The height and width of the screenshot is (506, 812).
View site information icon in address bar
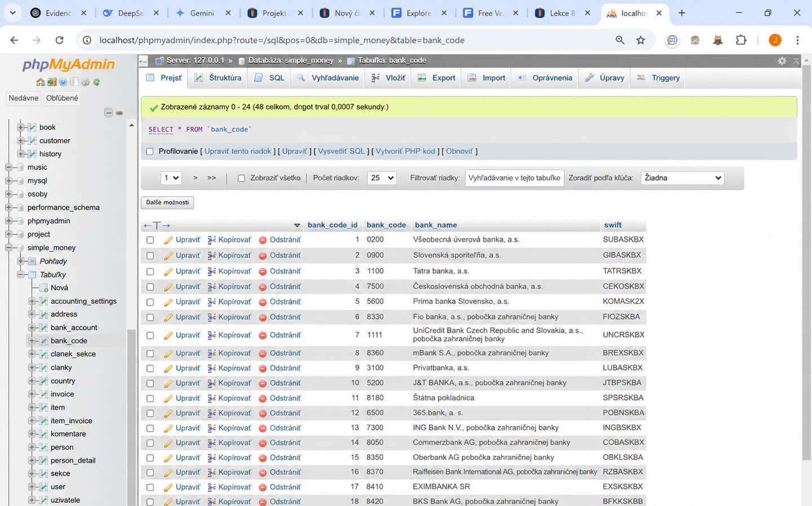click(87, 40)
